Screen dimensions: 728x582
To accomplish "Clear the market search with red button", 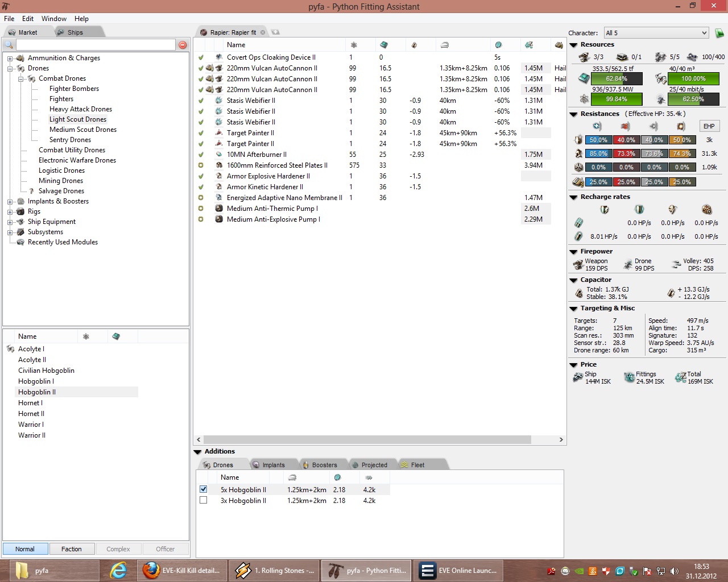I will coord(183,45).
